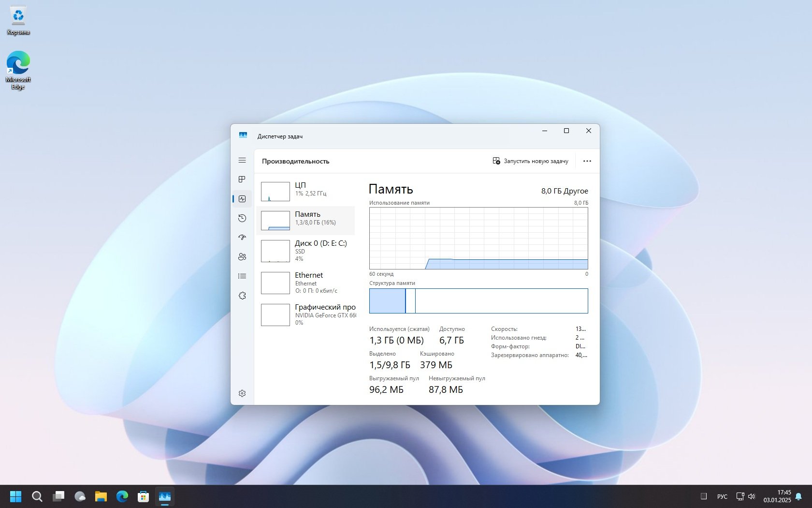Open Task Manager settings gear
The width and height of the screenshot is (812, 508).
pos(242,393)
